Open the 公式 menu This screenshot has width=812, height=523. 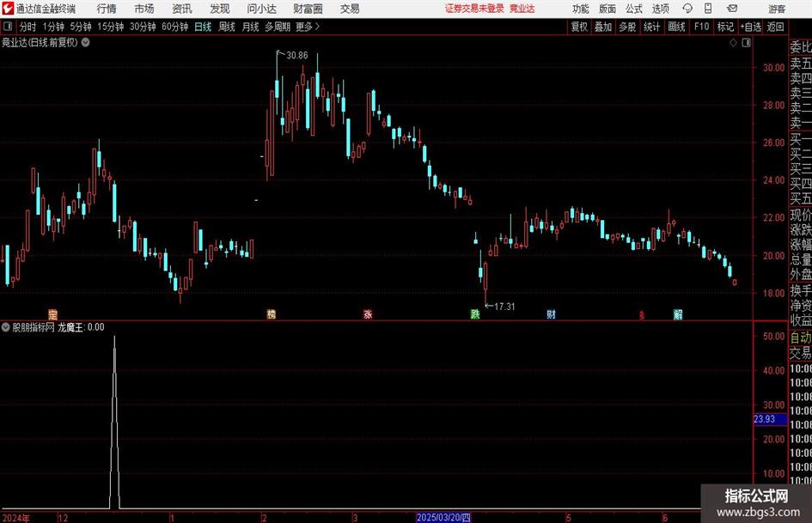[x=634, y=9]
